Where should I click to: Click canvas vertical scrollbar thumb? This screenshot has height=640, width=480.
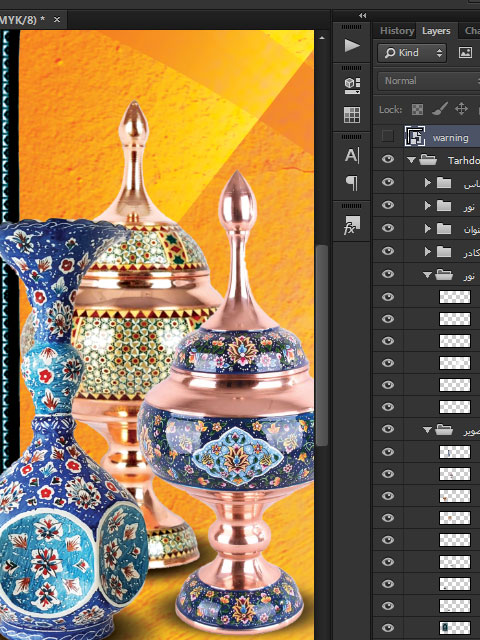pyautogui.click(x=322, y=345)
